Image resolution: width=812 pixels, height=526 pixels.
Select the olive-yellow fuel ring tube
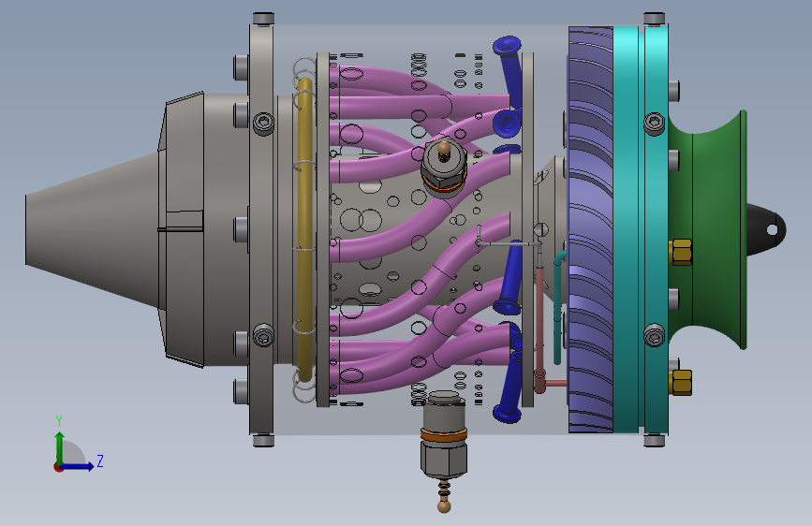(x=305, y=229)
